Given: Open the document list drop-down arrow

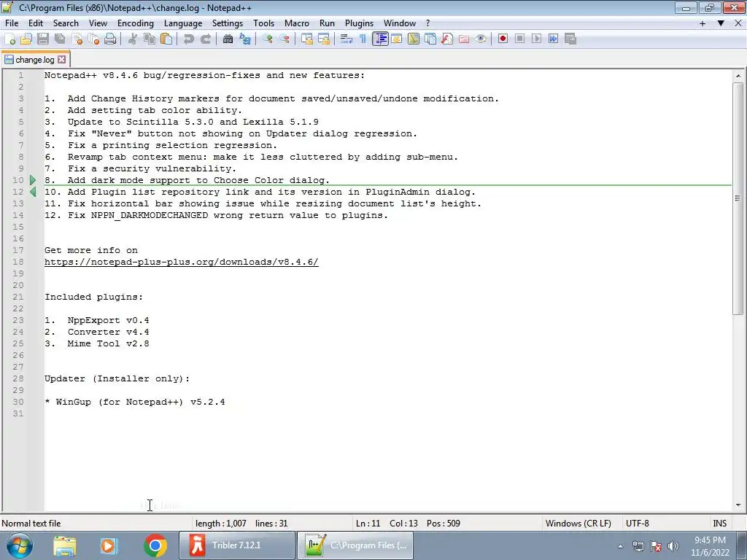Looking at the screenshot, I should coord(721,23).
